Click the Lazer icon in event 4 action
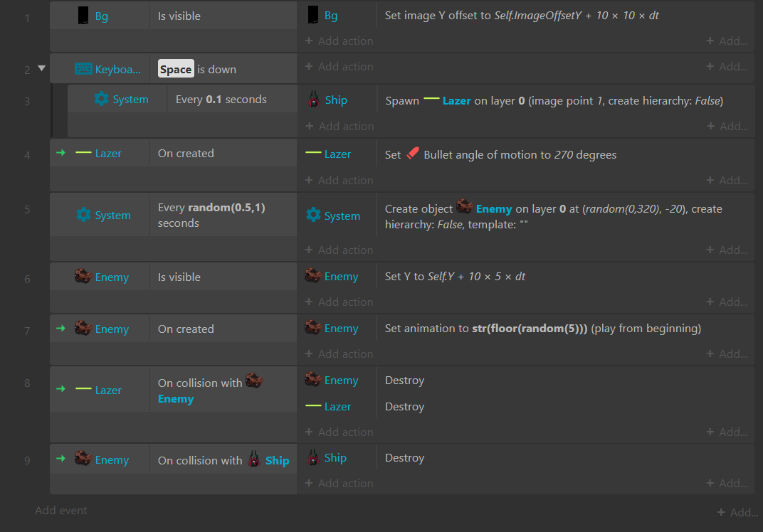 click(x=313, y=153)
